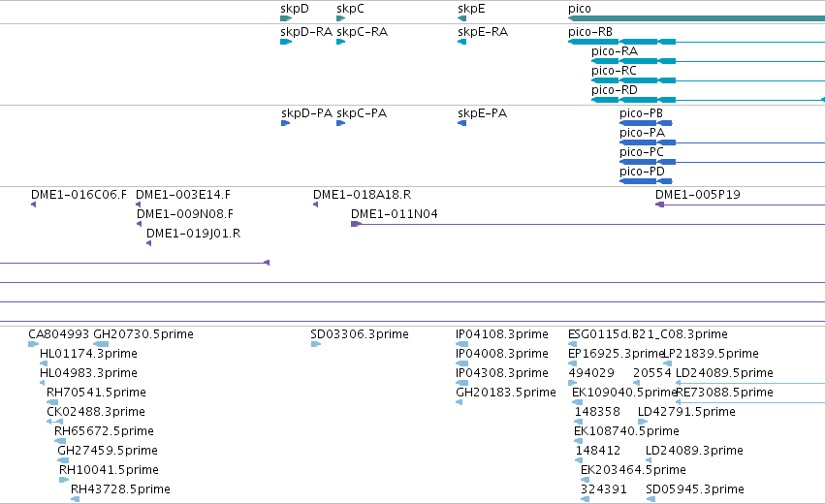Screen dimensions: 825x504
Task: Click the LP21839.5prime label
Action: [711, 354]
